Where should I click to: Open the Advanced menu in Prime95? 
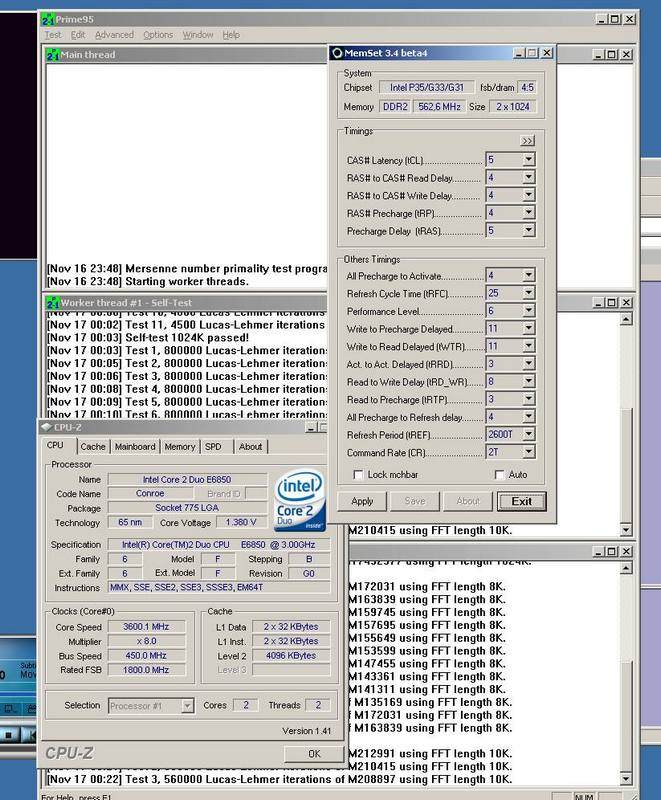tap(114, 35)
